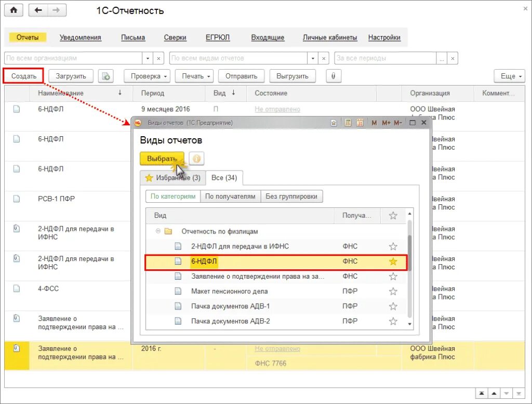Open the Уведомления section

coord(81,37)
